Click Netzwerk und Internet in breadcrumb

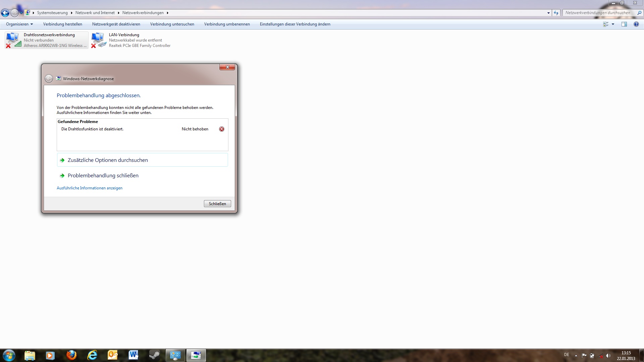point(95,13)
